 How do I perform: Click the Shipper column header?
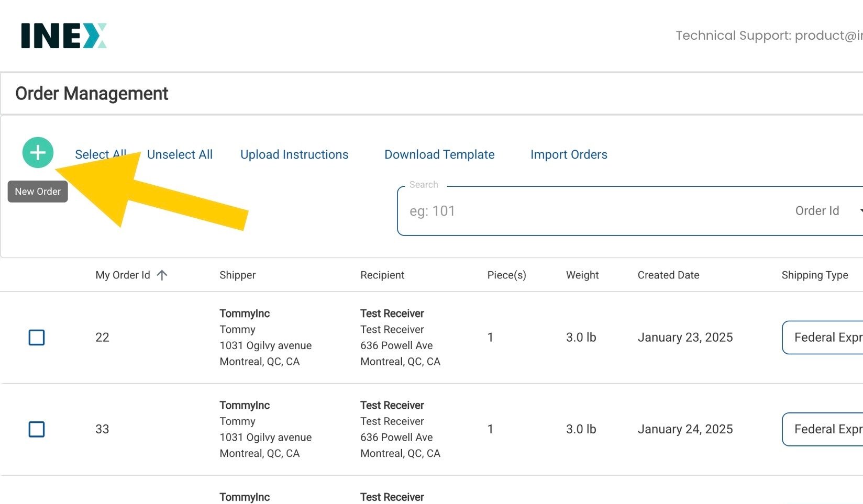coord(237,275)
